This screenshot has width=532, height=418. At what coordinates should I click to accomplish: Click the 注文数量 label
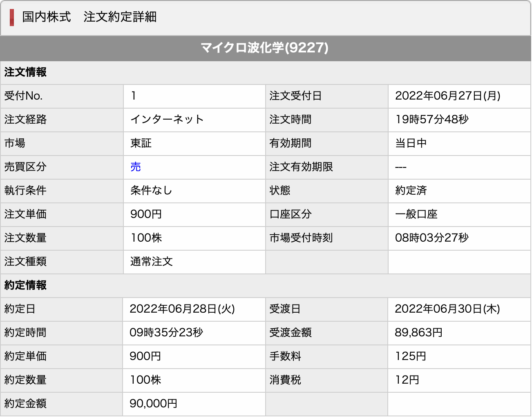25,238
